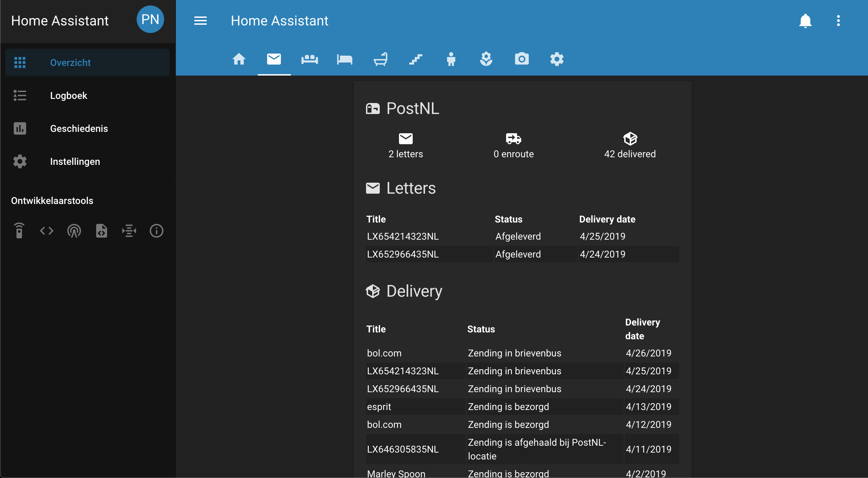Viewport: 868px width, 478px height.
Task: Click the 42 delivered package icon
Action: [630, 139]
